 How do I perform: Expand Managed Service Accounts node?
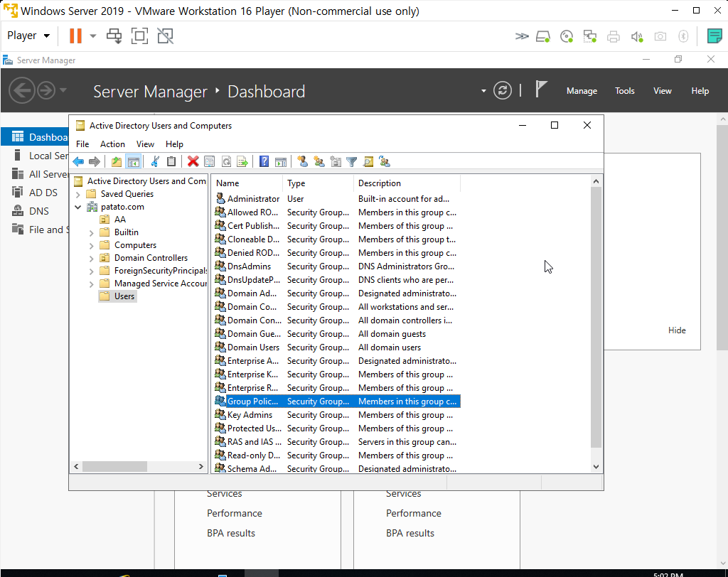click(92, 284)
